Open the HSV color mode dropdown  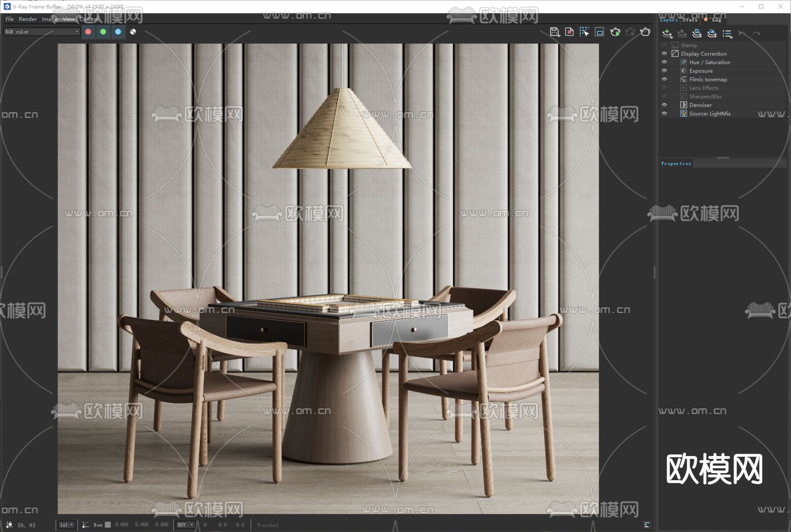pyautogui.click(x=185, y=525)
